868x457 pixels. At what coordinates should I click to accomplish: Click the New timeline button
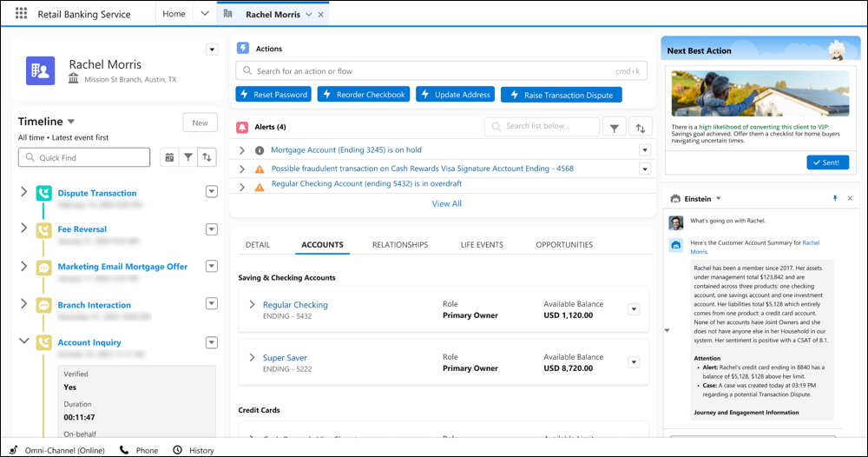pos(200,123)
